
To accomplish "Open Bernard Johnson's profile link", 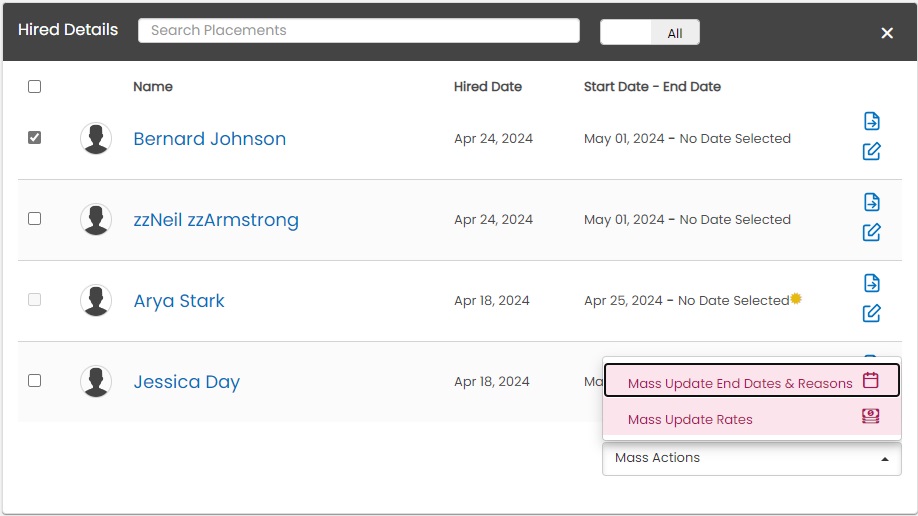I will [x=210, y=139].
